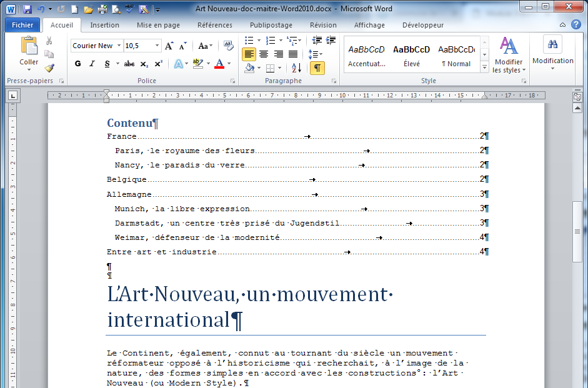Image resolution: width=588 pixels, height=388 pixels.
Task: Quick print the document
Action: coord(102,9)
